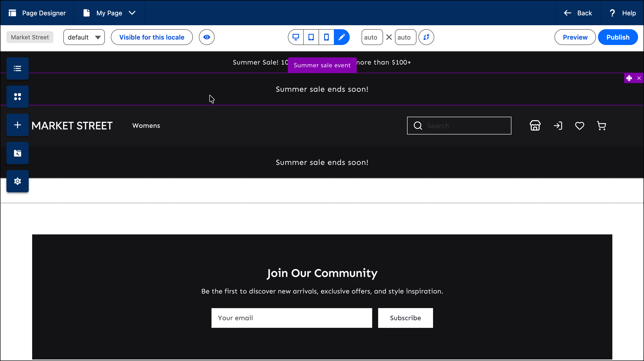Viewport: 644px width, 361px height.
Task: Select the selected Summer sale ends soon banner
Action: point(322,89)
